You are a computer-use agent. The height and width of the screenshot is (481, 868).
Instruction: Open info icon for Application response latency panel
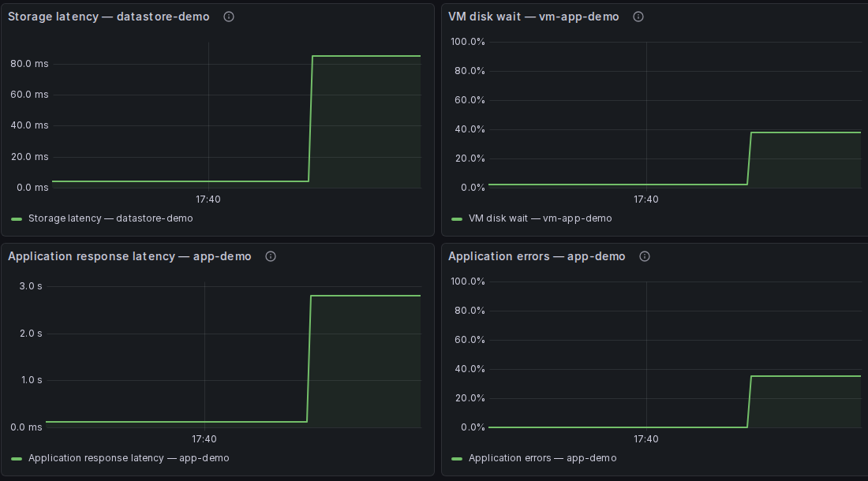pyautogui.click(x=271, y=256)
